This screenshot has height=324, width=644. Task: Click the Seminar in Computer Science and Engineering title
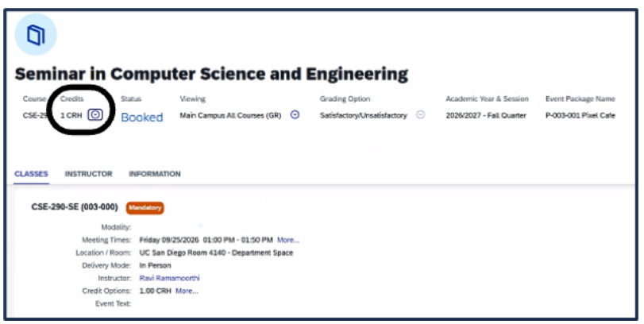[211, 74]
